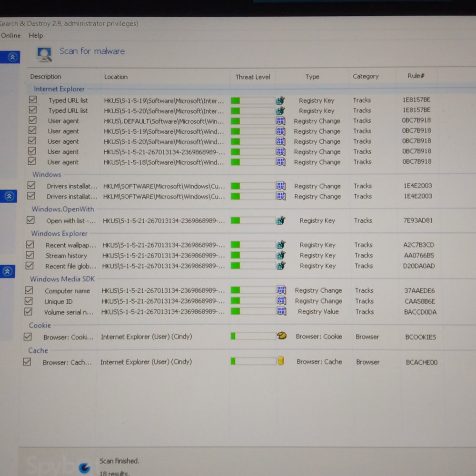Click the yellow cache cylinder icon
Screen dimensions: 476x476
tap(281, 361)
